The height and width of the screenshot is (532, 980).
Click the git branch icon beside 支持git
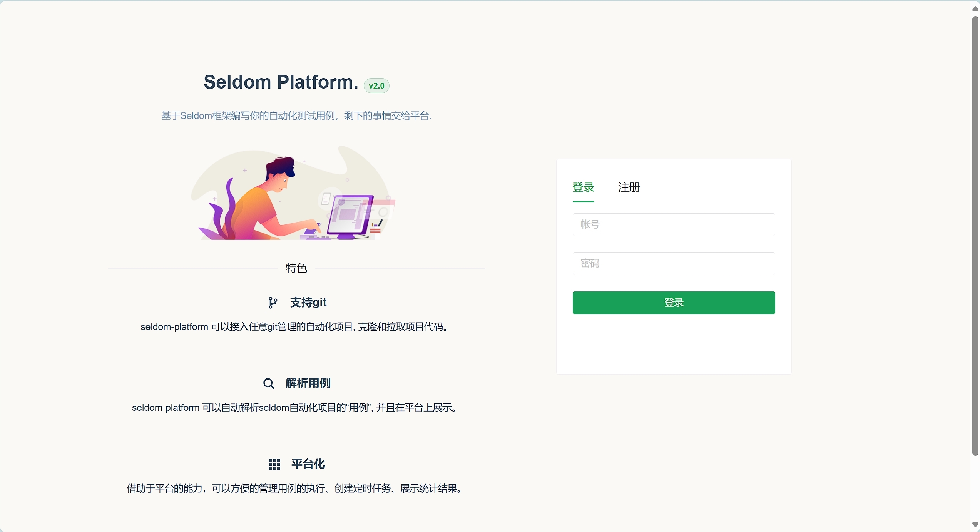[x=273, y=303]
